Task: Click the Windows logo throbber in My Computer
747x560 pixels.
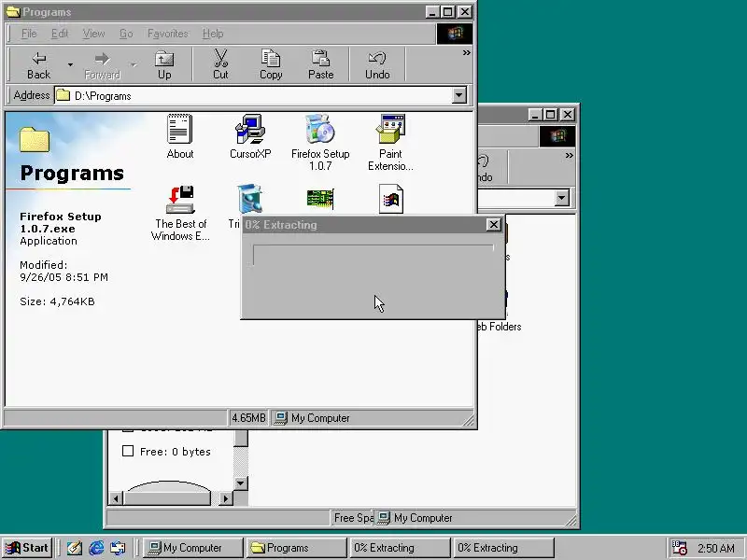Action: (x=557, y=136)
